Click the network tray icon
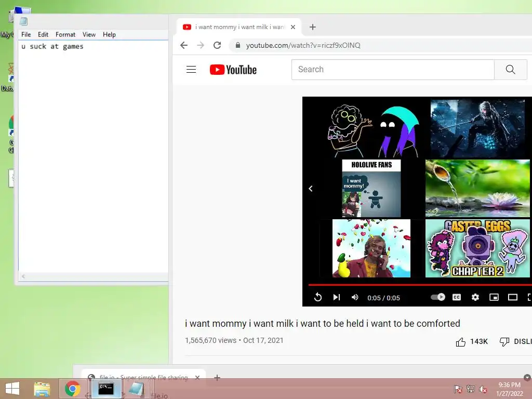Image resolution: width=532 pixels, height=399 pixels. (x=471, y=389)
